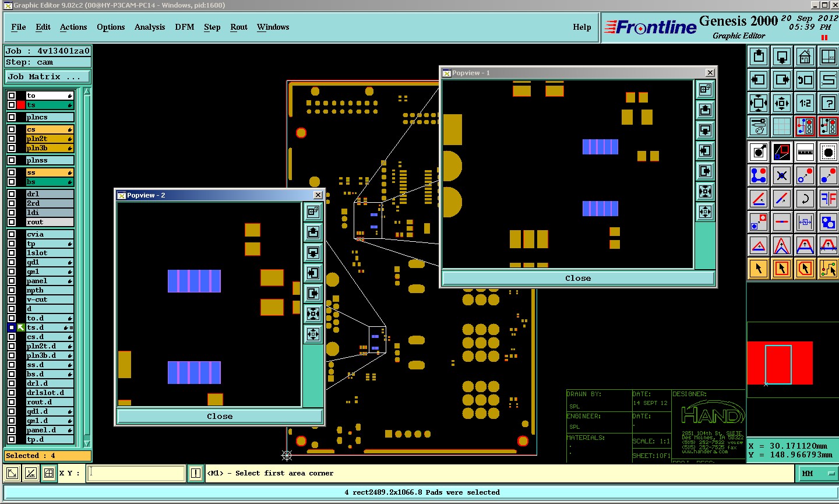Toggle checkbox for layer 'tp.d'
This screenshot has width=839, height=504.
[x=11, y=439]
